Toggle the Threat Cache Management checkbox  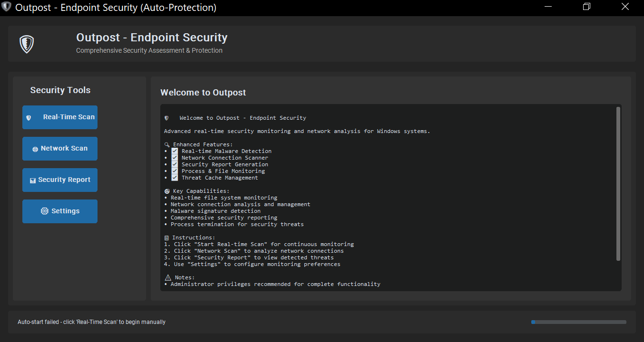[x=175, y=177]
